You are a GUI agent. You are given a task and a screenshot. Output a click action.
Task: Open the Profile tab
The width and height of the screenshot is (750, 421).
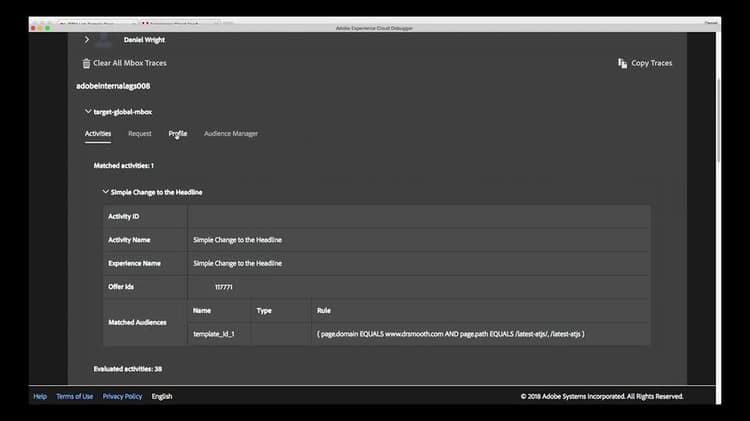(x=178, y=133)
